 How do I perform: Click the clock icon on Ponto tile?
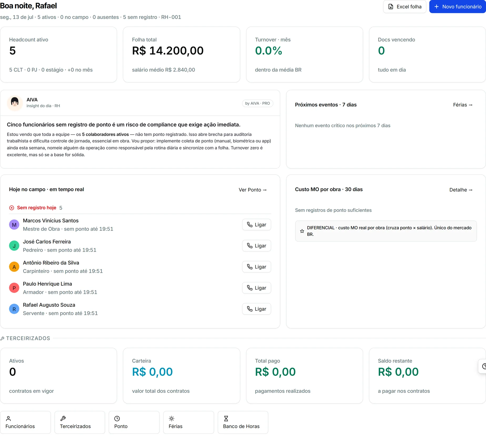(117, 418)
